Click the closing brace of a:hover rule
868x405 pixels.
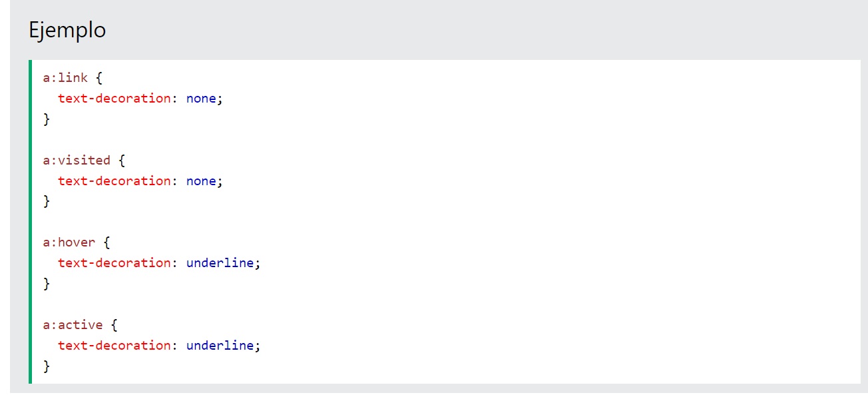(47, 284)
